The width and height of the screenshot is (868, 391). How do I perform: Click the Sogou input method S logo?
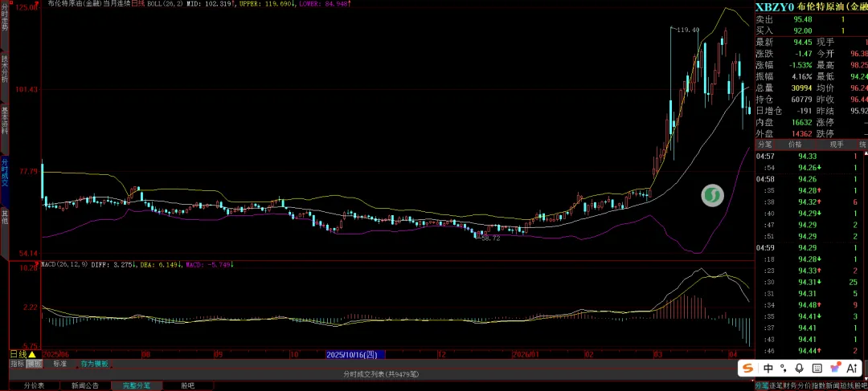748,368
